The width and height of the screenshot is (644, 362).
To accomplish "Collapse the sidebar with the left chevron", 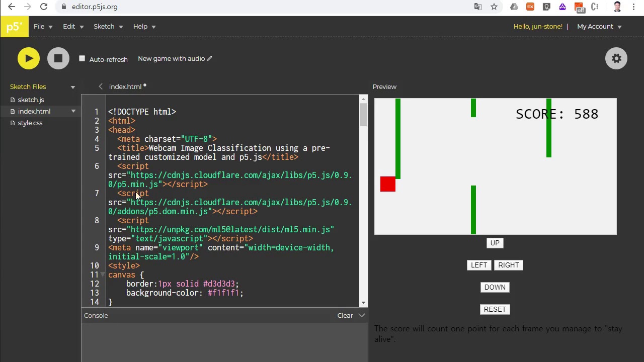I will tap(101, 86).
